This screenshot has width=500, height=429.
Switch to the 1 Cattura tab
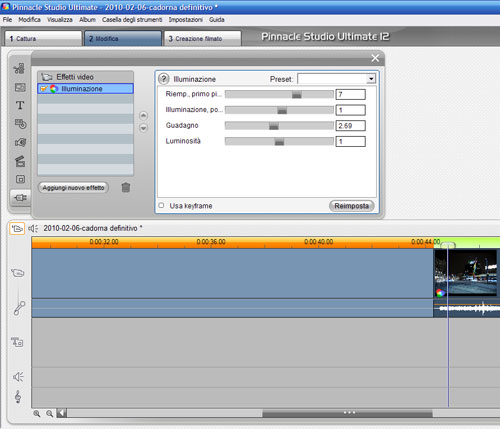(43, 39)
